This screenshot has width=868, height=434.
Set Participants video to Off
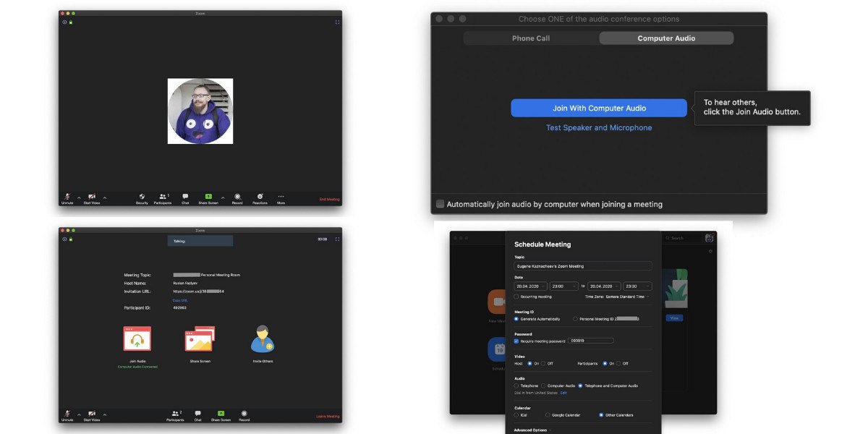tap(618, 363)
